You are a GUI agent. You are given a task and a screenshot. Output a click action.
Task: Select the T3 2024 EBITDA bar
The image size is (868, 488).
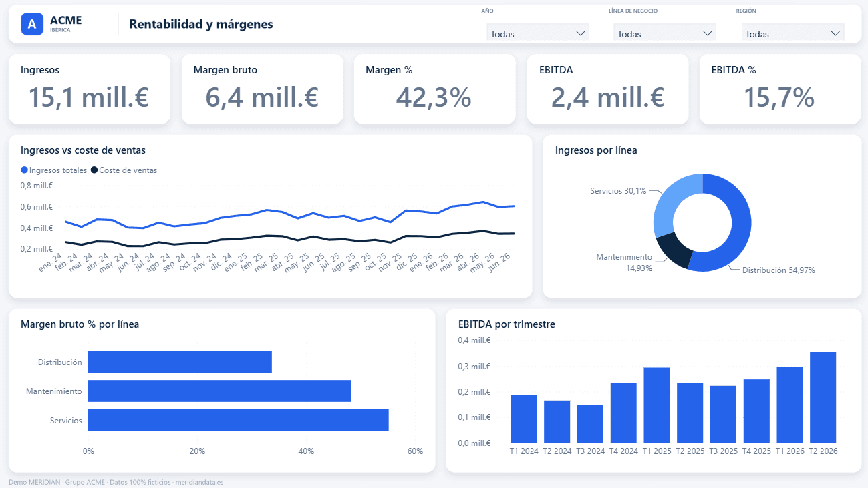coord(591,424)
